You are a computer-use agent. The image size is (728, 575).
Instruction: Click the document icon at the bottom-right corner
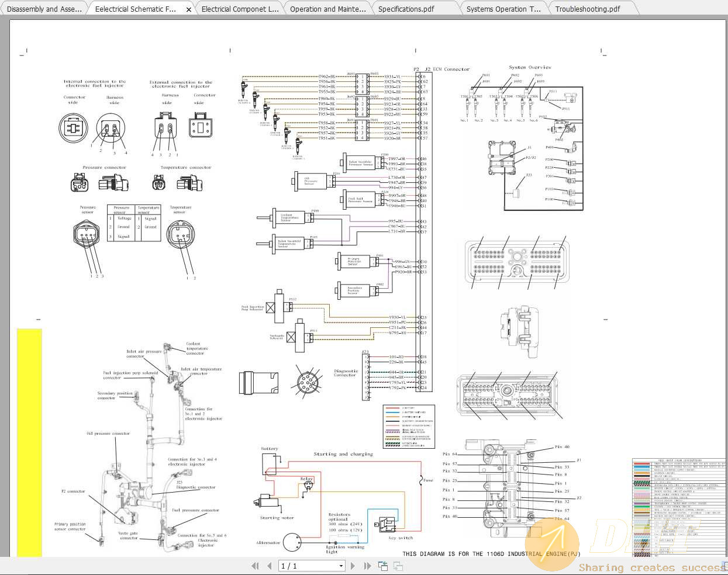pyautogui.click(x=724, y=566)
